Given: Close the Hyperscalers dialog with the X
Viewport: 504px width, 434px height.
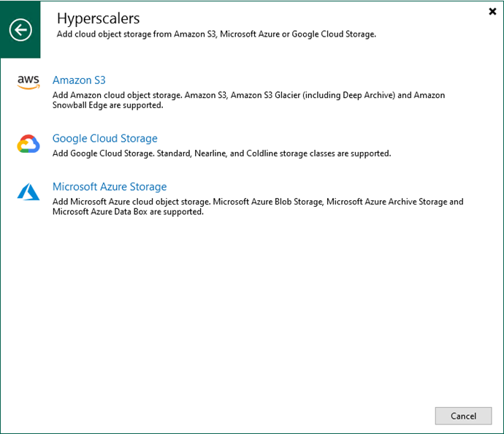Looking at the screenshot, I should coord(492,12).
